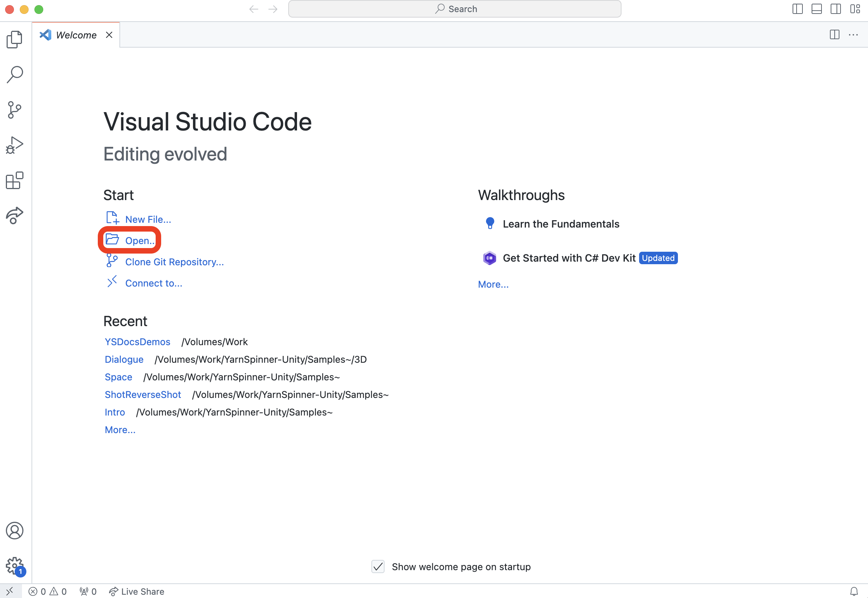Open the Manage gear icon
The image size is (868, 598).
(x=15, y=565)
